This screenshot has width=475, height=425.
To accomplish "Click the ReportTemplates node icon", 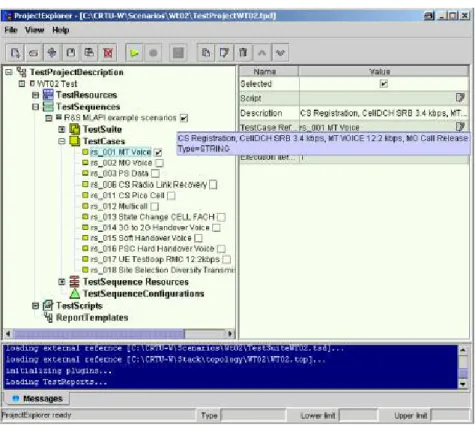I will [x=49, y=317].
